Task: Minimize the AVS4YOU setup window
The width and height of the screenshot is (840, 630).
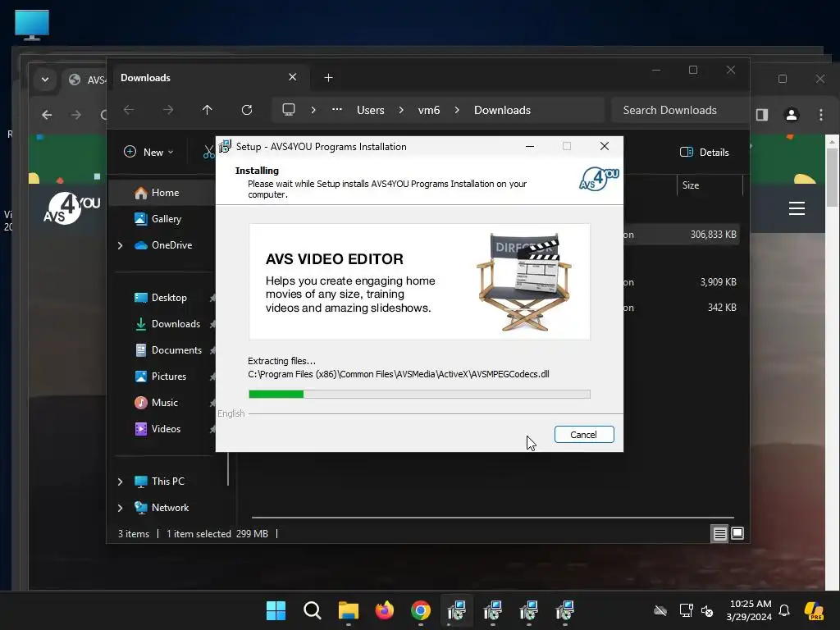Action: pyautogui.click(x=530, y=146)
